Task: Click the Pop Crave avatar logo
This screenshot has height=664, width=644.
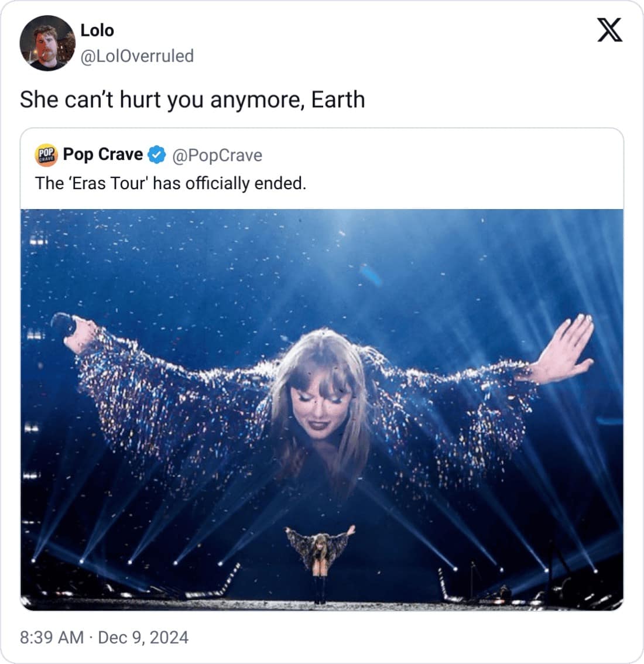Action: coord(46,155)
